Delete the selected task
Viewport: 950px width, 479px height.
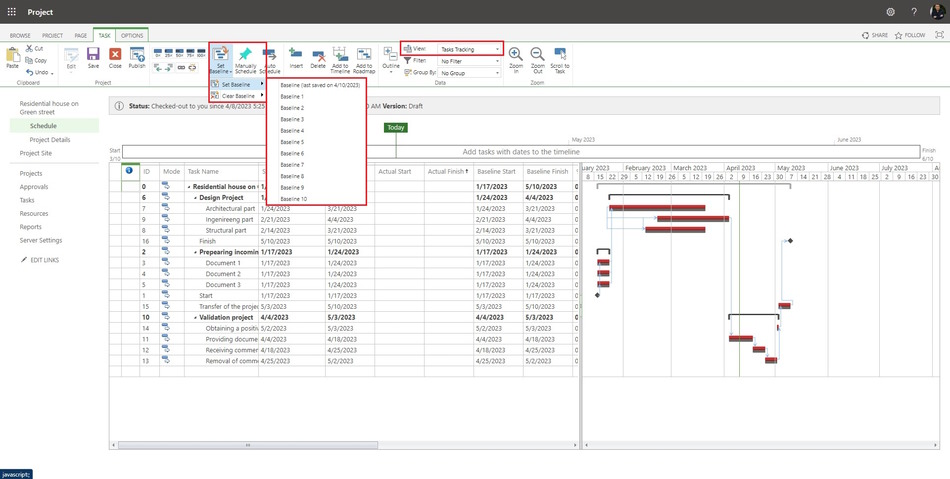click(318, 58)
